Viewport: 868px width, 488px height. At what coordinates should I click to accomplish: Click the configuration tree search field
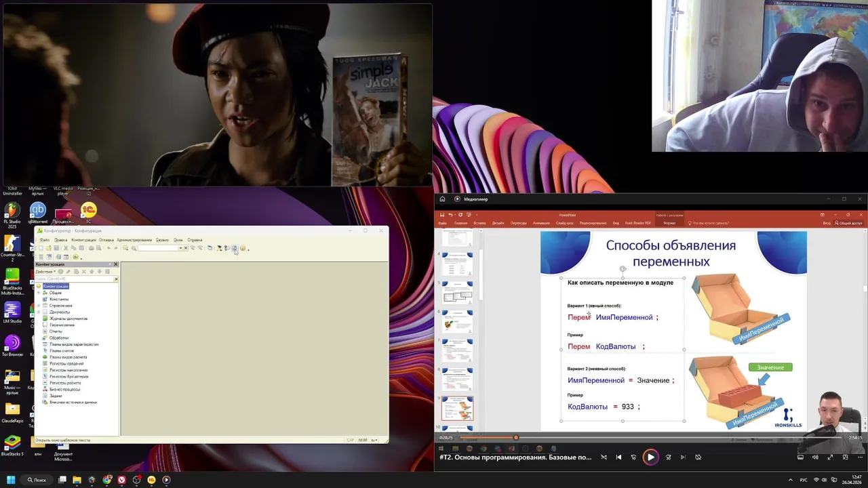click(74, 279)
